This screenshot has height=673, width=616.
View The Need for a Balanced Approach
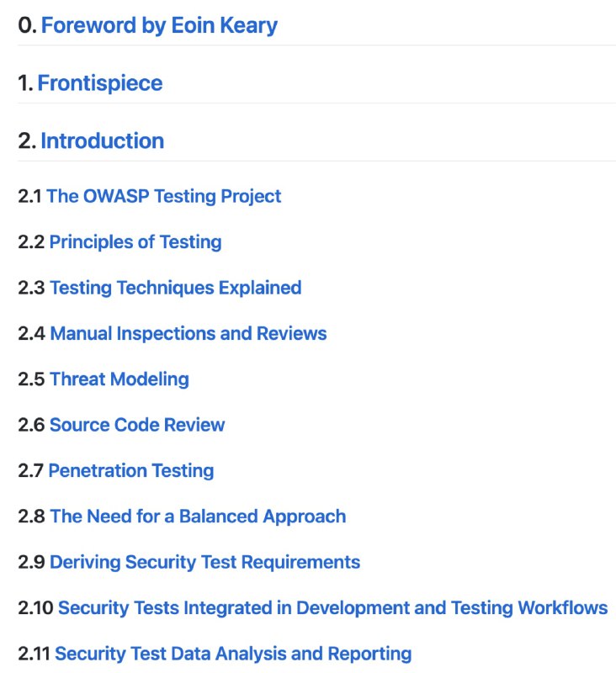click(x=198, y=516)
